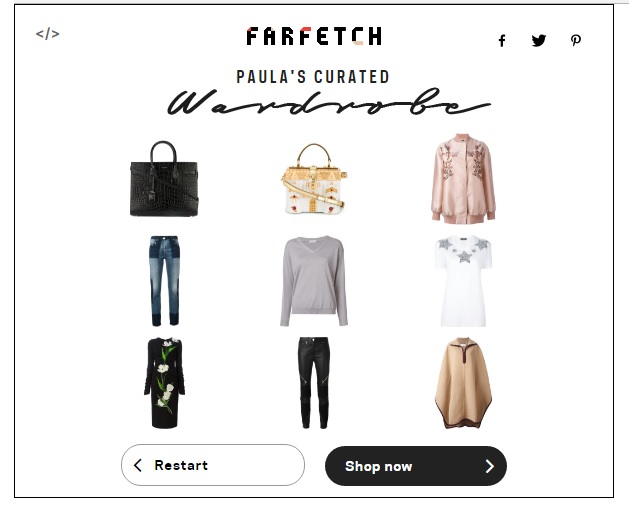Select the patchwork blue jeans
Viewport: 629px width, 508px height.
164,281
